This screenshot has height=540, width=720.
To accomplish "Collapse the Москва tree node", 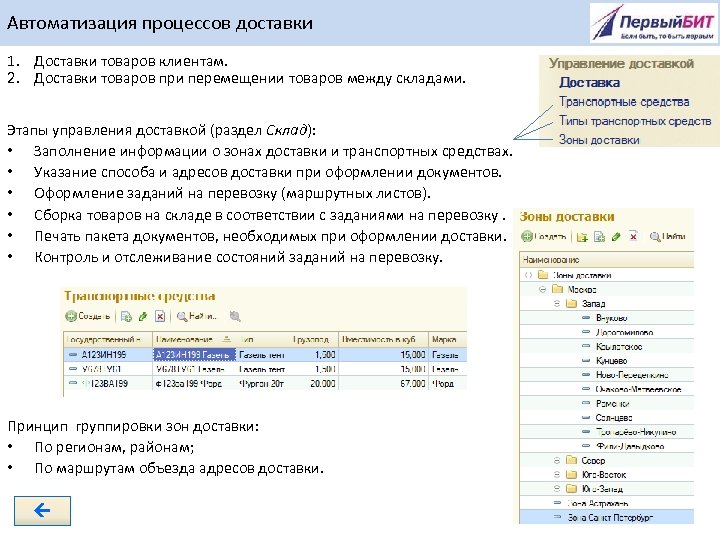I will click(543, 289).
